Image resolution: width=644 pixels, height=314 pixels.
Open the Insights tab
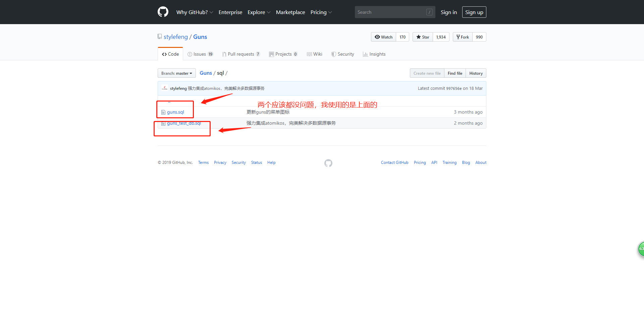(x=374, y=54)
